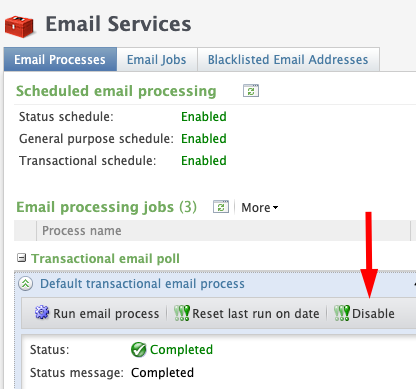
Task: Click the icon beside Disable
Action: tap(342, 313)
